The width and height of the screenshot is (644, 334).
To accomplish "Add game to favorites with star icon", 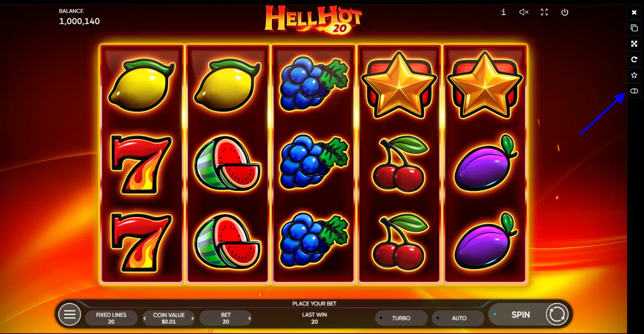I will (634, 75).
